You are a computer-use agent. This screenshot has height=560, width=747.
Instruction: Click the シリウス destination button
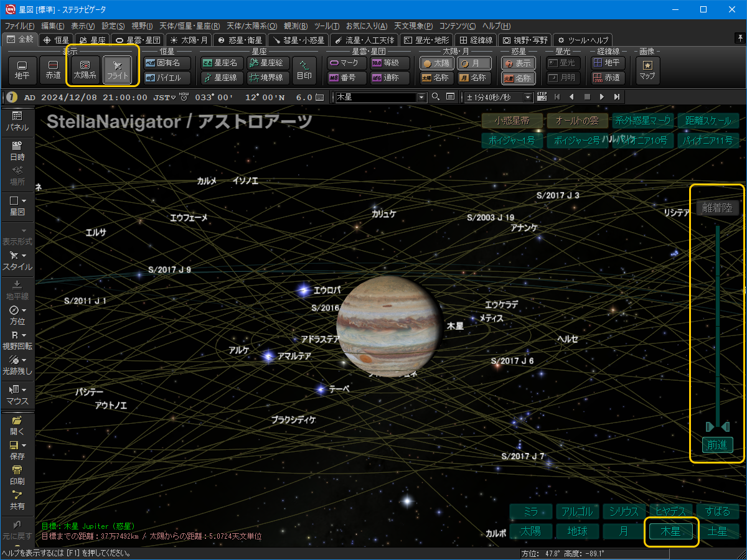[x=624, y=511]
